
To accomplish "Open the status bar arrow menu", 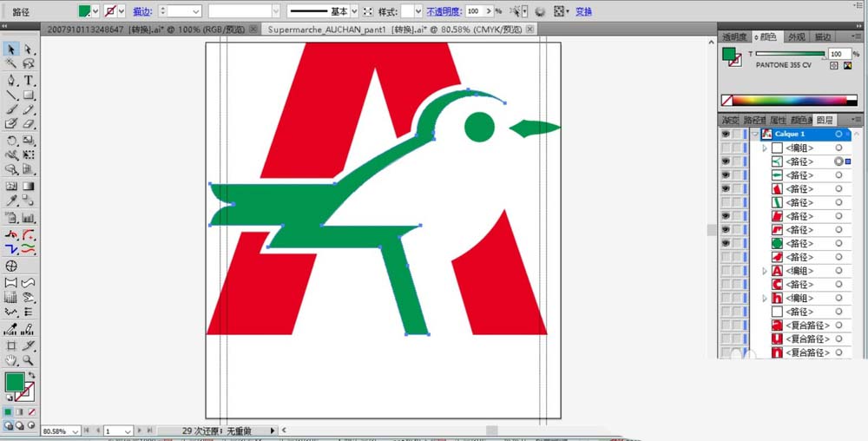I will 272,431.
